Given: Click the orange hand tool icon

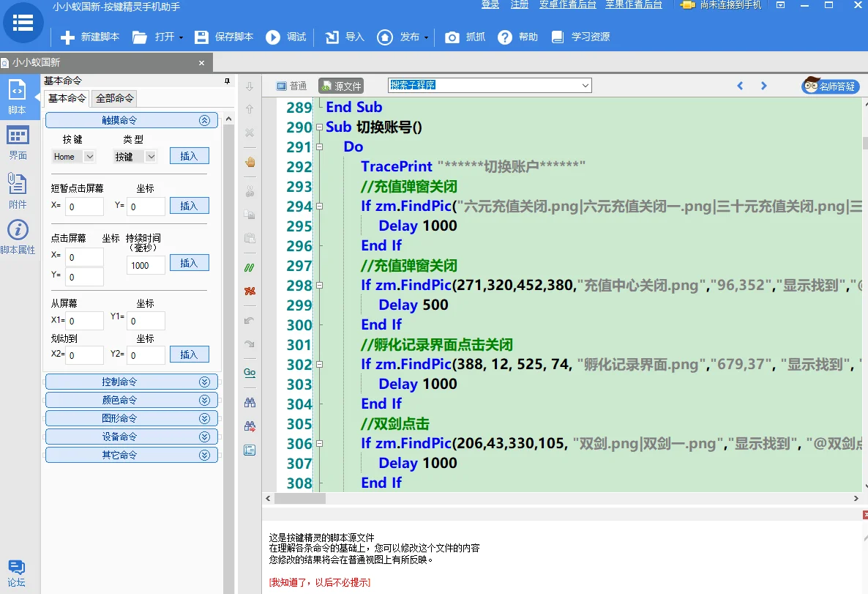Looking at the screenshot, I should pos(250,162).
